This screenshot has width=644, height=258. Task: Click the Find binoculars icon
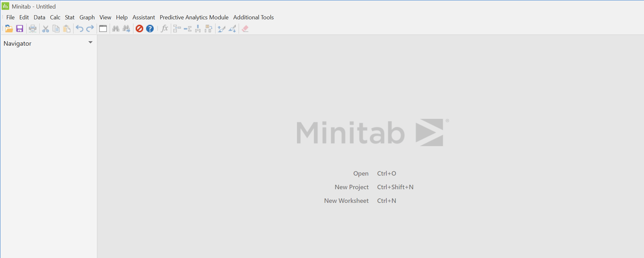coord(116,29)
